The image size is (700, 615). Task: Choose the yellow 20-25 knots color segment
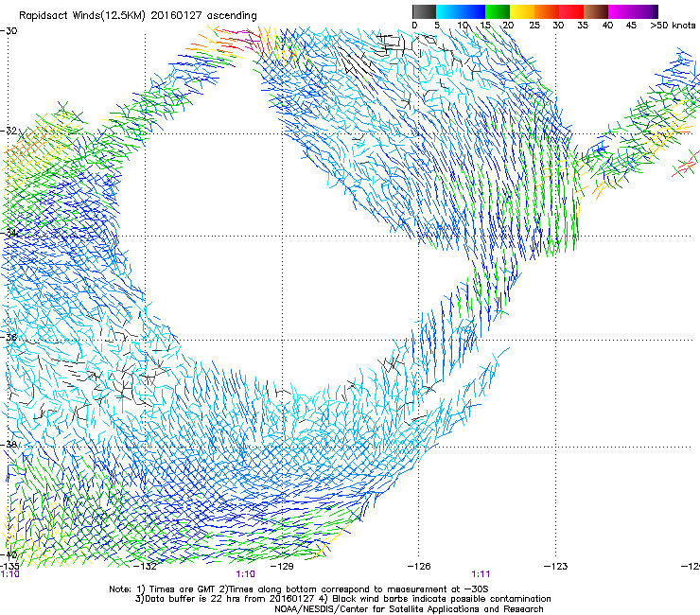tap(522, 11)
